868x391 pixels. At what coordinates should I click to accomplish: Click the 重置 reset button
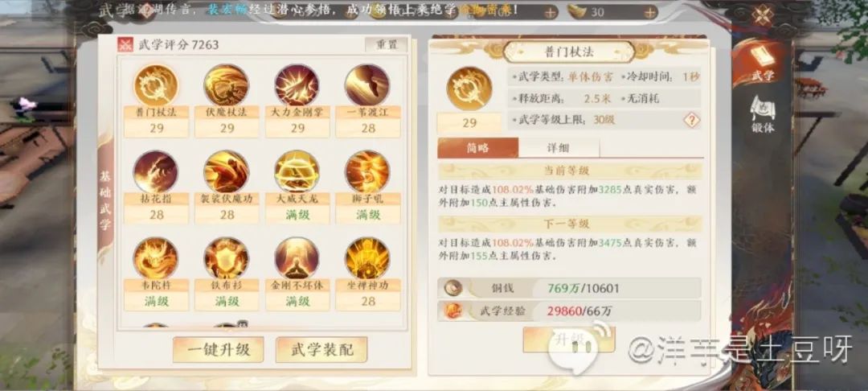tap(387, 45)
